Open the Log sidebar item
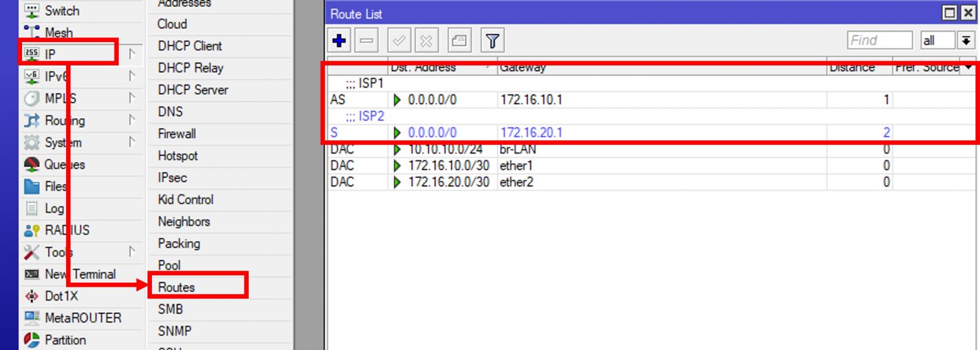This screenshot has width=980, height=350. coord(54,209)
